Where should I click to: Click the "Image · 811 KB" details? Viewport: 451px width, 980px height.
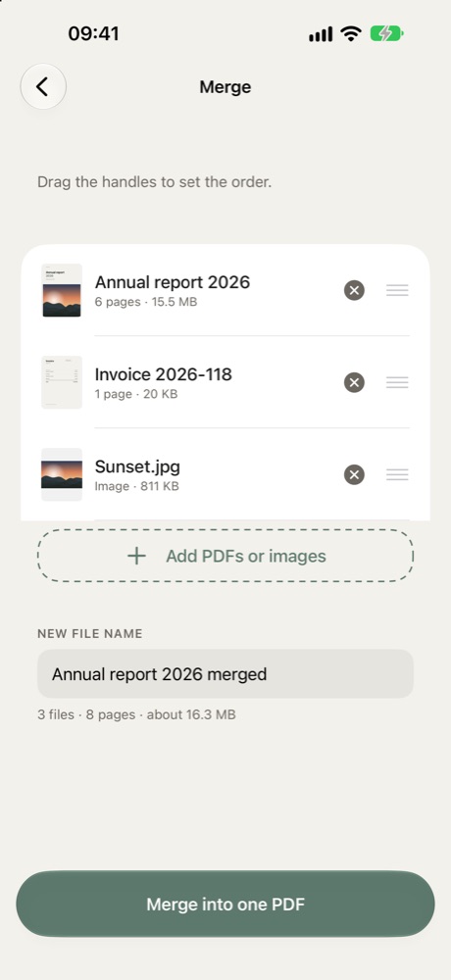pyautogui.click(x=136, y=486)
